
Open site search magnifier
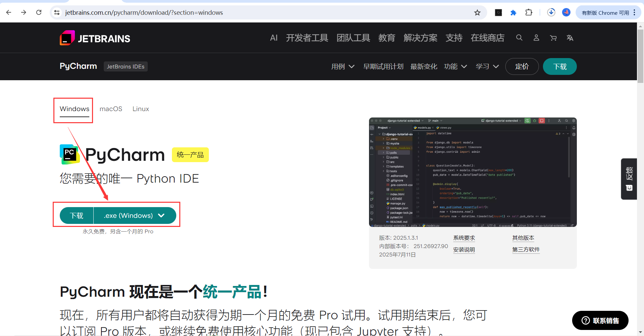click(x=519, y=38)
